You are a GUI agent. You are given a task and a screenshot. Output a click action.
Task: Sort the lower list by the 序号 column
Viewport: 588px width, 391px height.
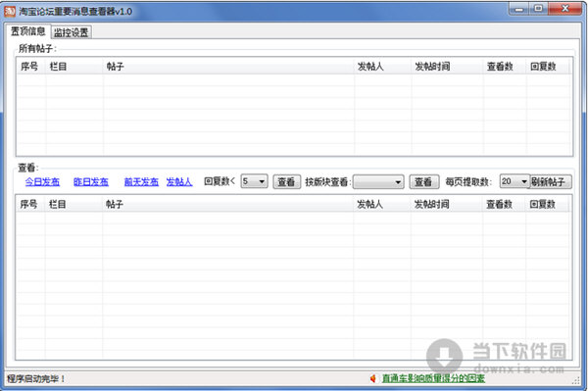click(30, 204)
